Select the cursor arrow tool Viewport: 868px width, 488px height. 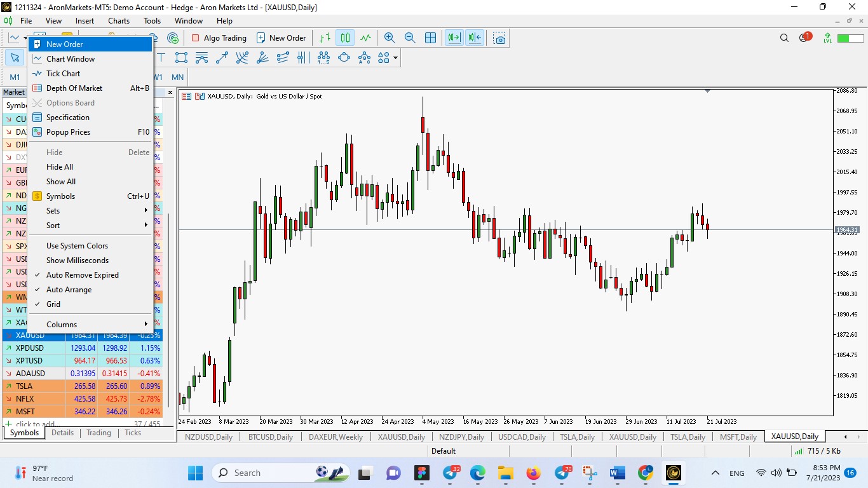[15, 58]
